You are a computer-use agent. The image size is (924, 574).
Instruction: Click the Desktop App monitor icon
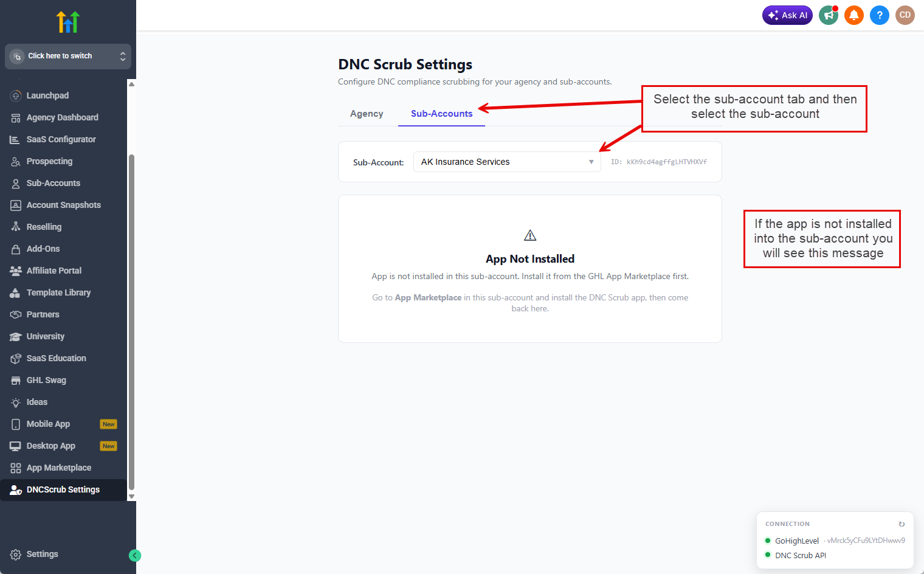[16, 446]
